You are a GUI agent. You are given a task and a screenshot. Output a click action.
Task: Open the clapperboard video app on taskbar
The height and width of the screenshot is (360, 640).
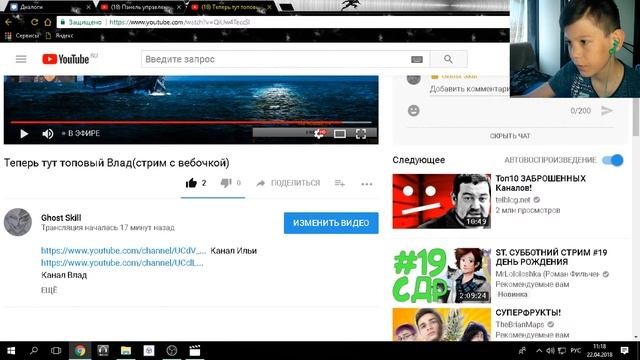point(195,351)
